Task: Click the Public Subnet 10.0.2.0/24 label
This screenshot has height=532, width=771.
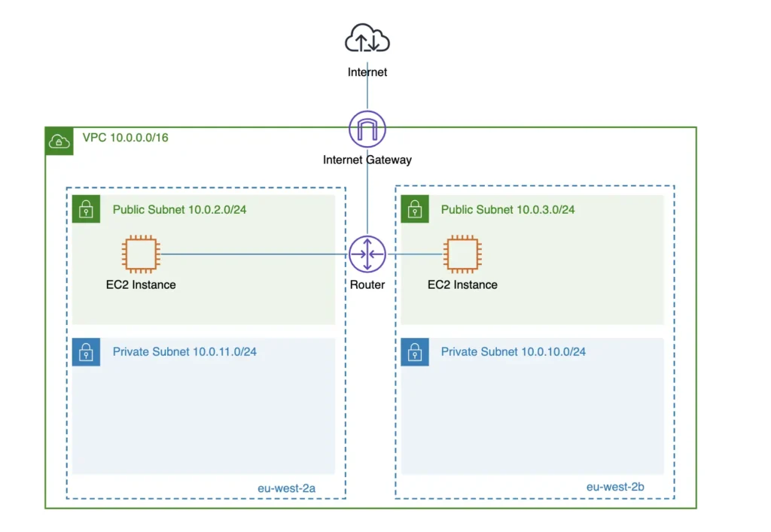Action: [x=179, y=209]
